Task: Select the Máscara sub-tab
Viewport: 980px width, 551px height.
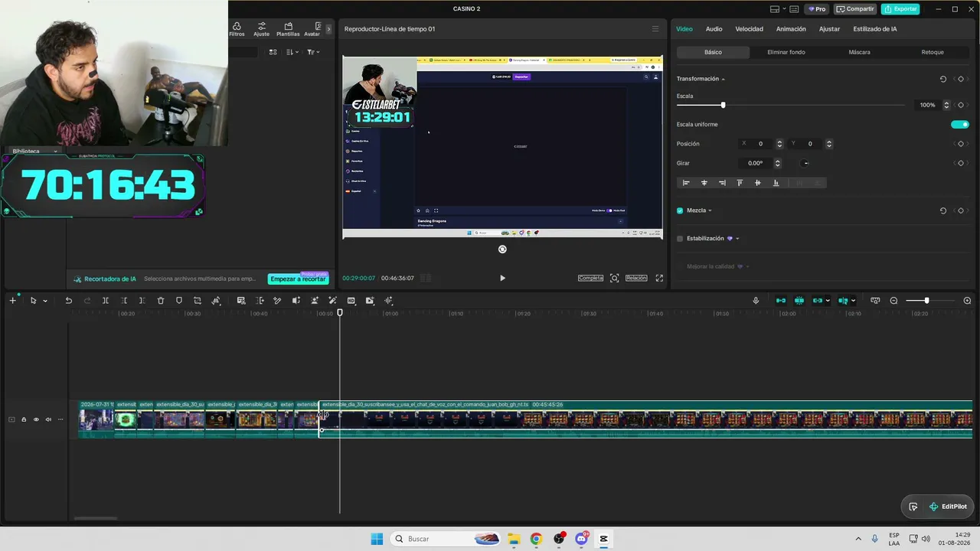Action: pos(859,52)
